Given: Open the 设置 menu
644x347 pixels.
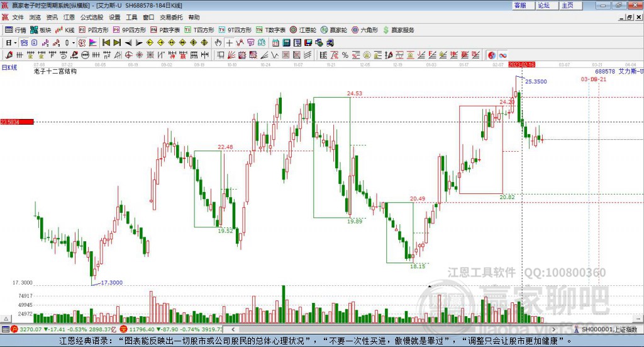Looking at the screenshot, I should pos(114,17).
